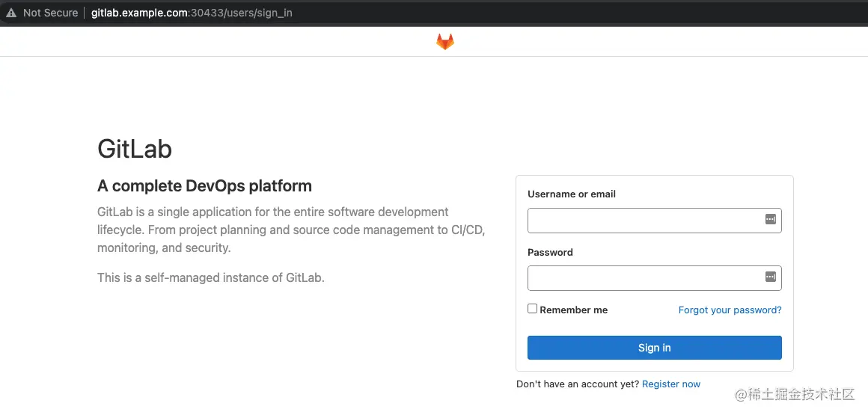Click the large GitLab heading

coord(135,149)
